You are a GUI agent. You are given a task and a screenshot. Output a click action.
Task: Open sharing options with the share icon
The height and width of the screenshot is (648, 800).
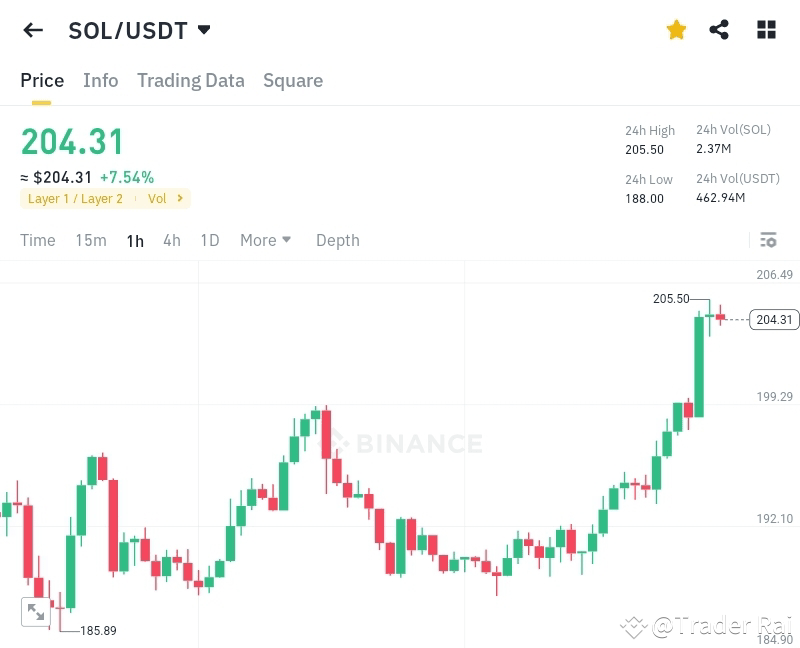coord(720,30)
